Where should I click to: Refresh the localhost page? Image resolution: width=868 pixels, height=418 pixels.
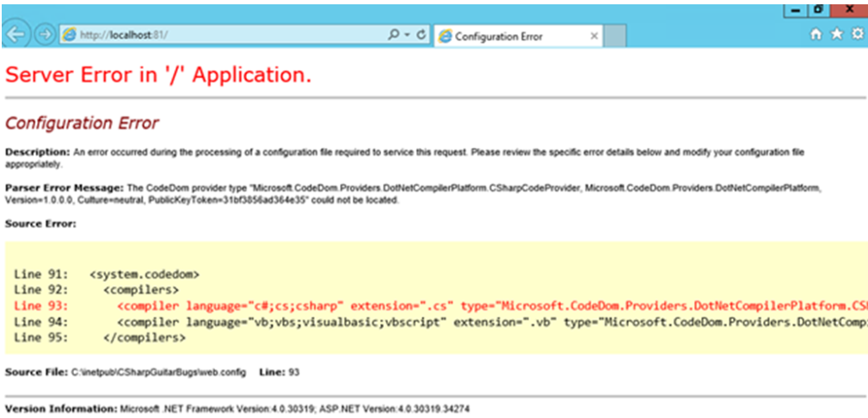422,35
